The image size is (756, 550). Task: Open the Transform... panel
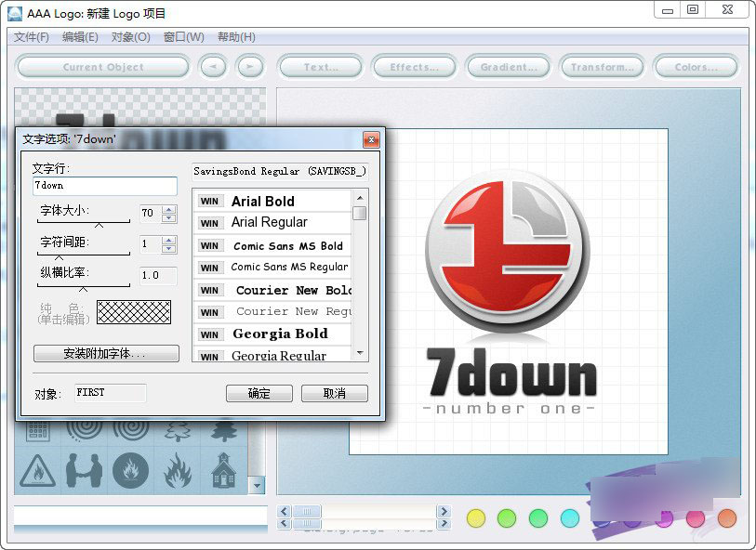602,67
